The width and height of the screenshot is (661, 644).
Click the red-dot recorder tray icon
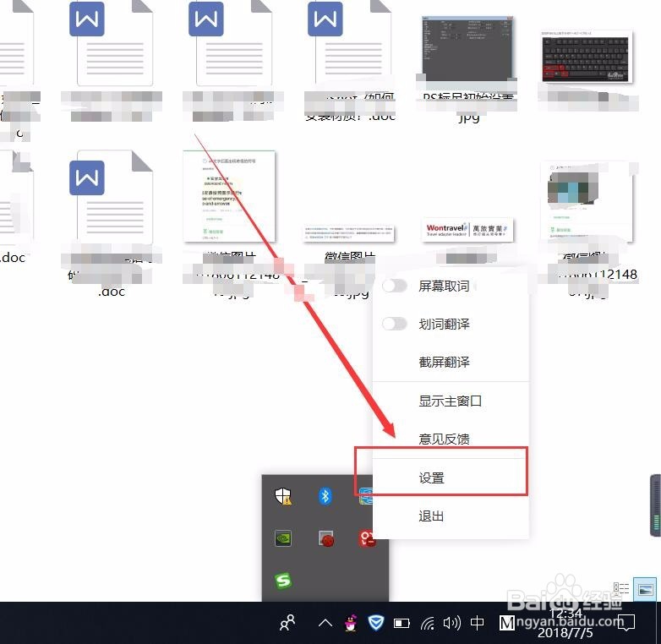(x=325, y=538)
